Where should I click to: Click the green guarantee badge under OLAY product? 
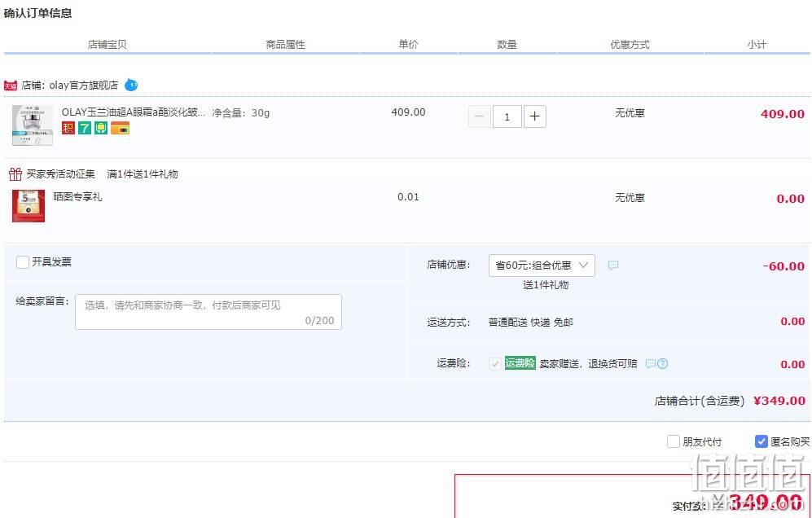coord(101,127)
